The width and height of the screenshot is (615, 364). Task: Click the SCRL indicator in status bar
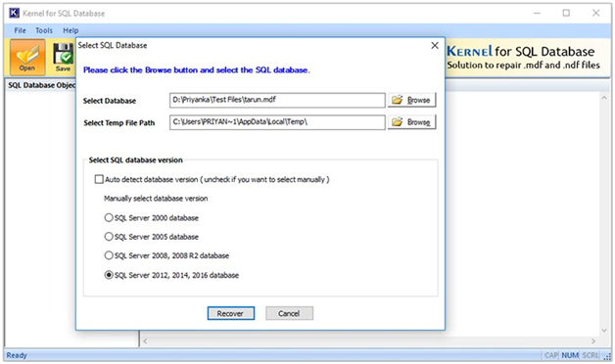[591, 355]
